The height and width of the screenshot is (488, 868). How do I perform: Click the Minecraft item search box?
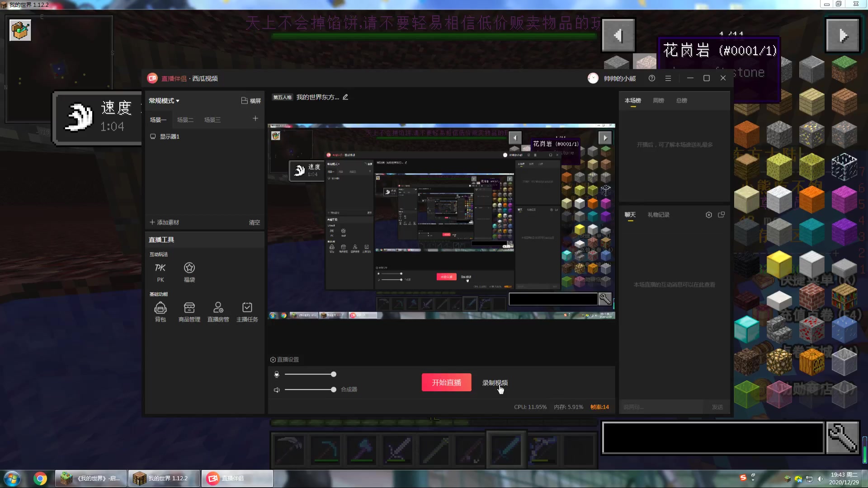point(713,437)
